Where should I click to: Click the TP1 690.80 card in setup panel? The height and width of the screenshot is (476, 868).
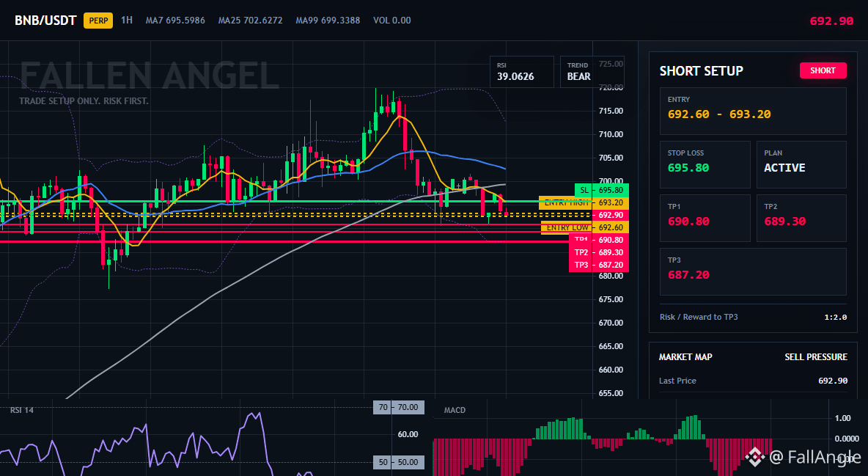705,218
